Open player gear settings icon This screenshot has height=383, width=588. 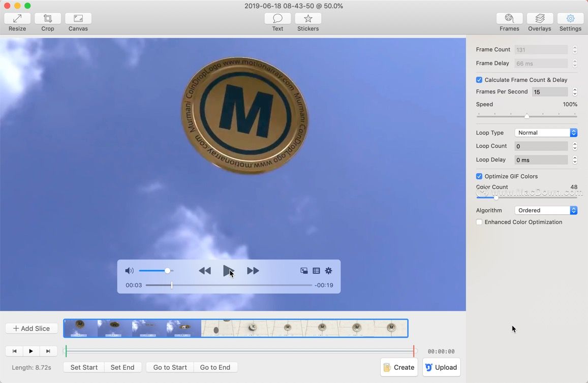[328, 271]
